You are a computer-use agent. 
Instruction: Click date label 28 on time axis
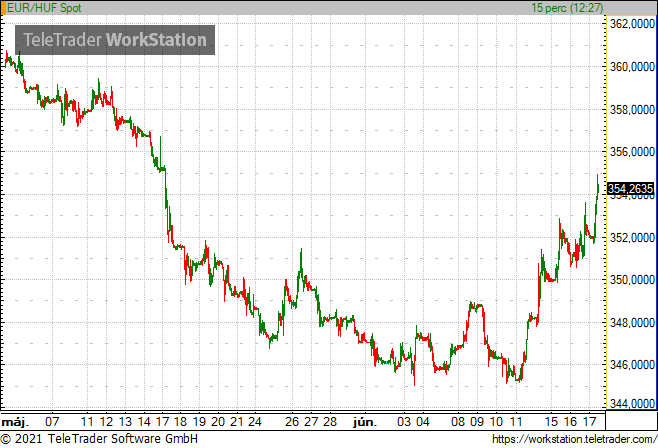(x=330, y=422)
